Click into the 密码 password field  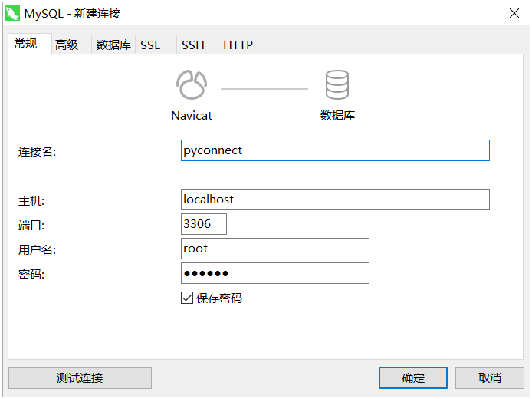point(275,273)
